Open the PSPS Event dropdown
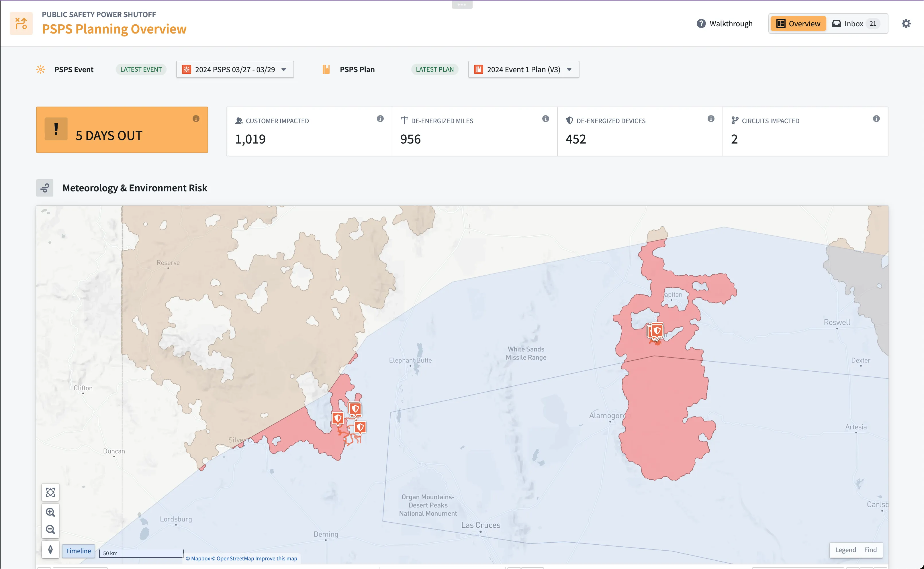924x569 pixels. [x=235, y=70]
